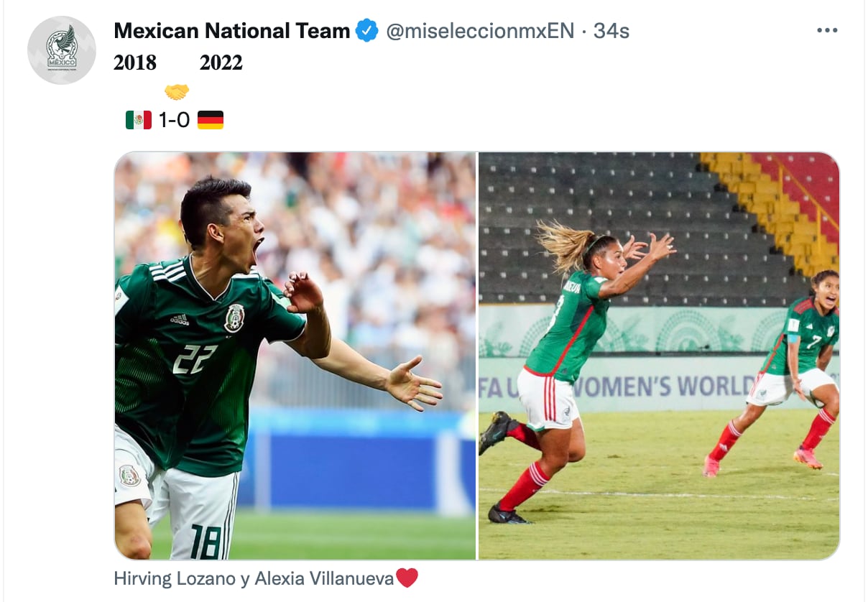Click the 2018 text in the tweet
The width and height of the screenshot is (868, 602).
(135, 63)
